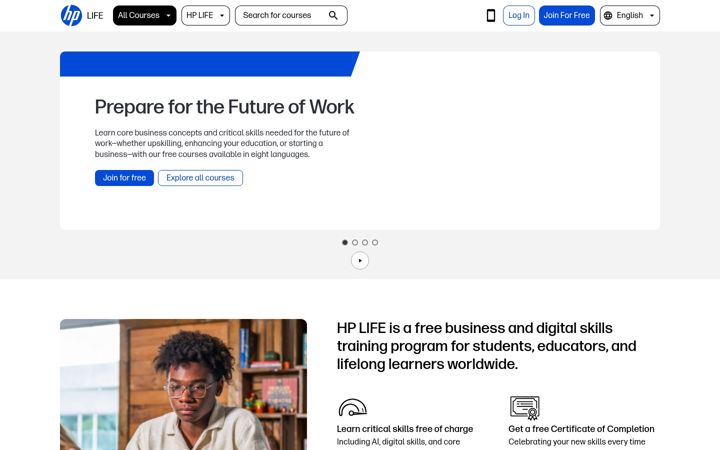
Task: Select the first carousel slide dot
Action: point(345,242)
